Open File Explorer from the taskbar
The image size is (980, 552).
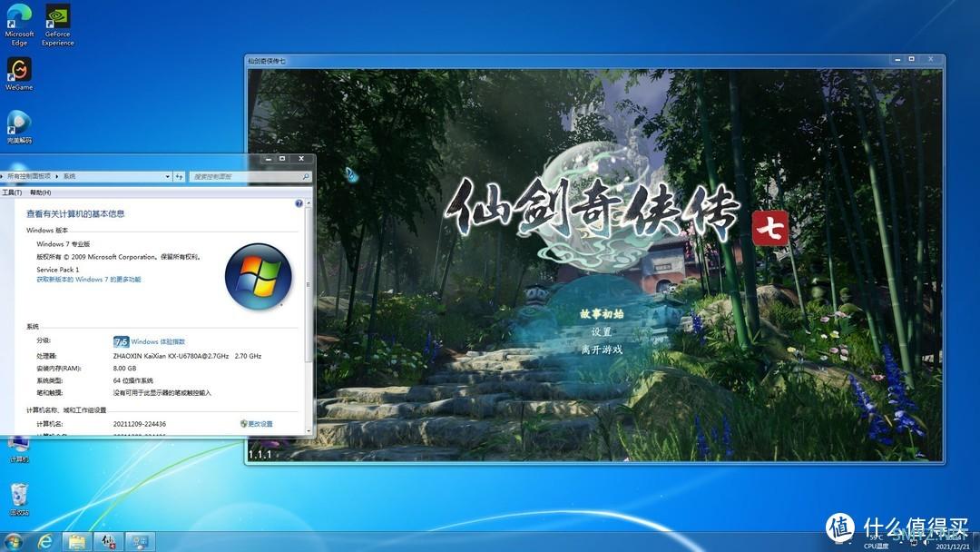tap(77, 541)
